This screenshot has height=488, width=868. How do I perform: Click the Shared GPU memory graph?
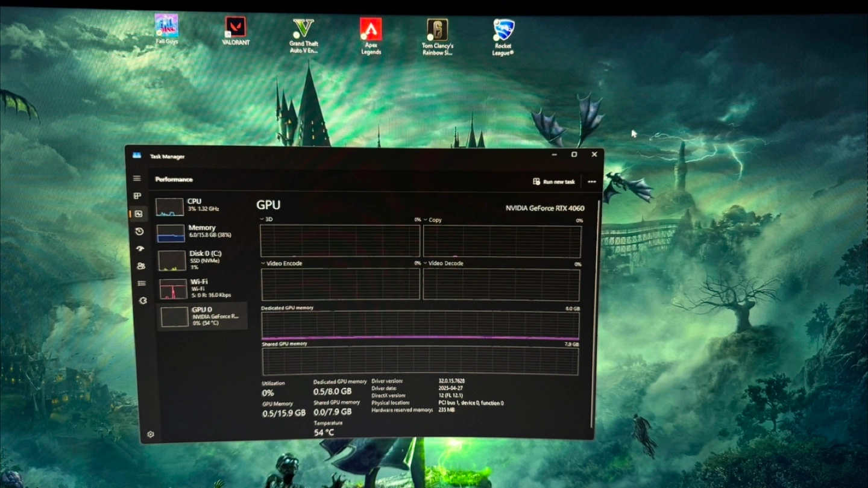[420, 361]
